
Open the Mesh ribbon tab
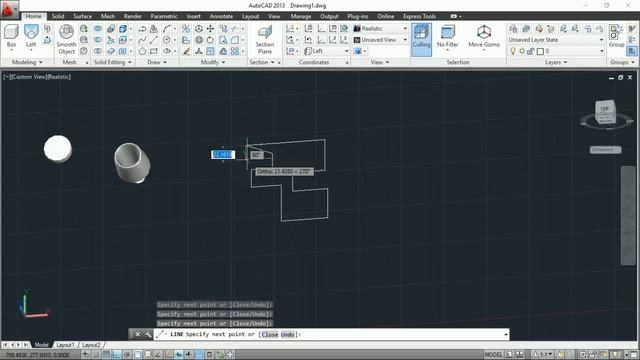(108, 16)
